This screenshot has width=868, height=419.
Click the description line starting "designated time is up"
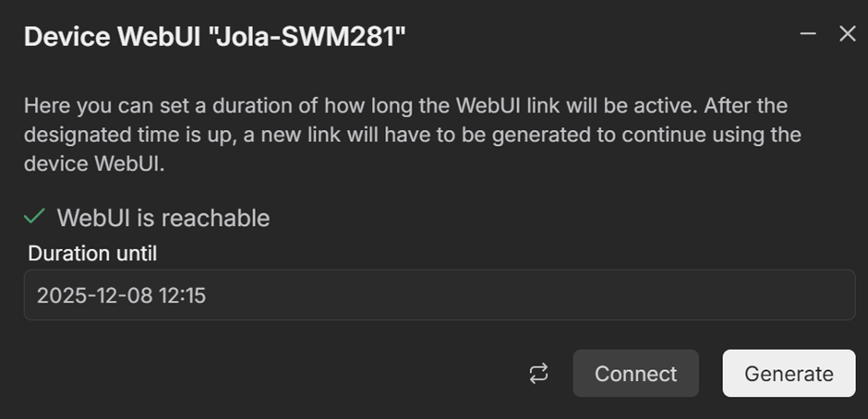(412, 135)
